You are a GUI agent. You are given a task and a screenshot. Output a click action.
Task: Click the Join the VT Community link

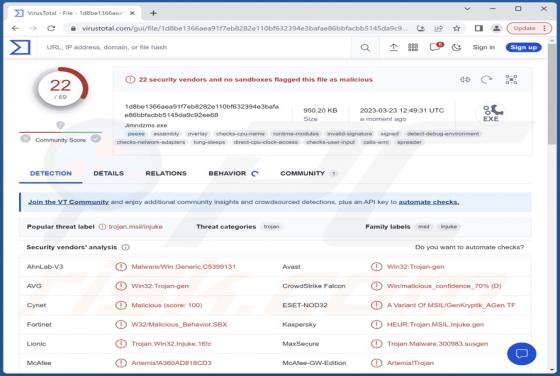69,202
